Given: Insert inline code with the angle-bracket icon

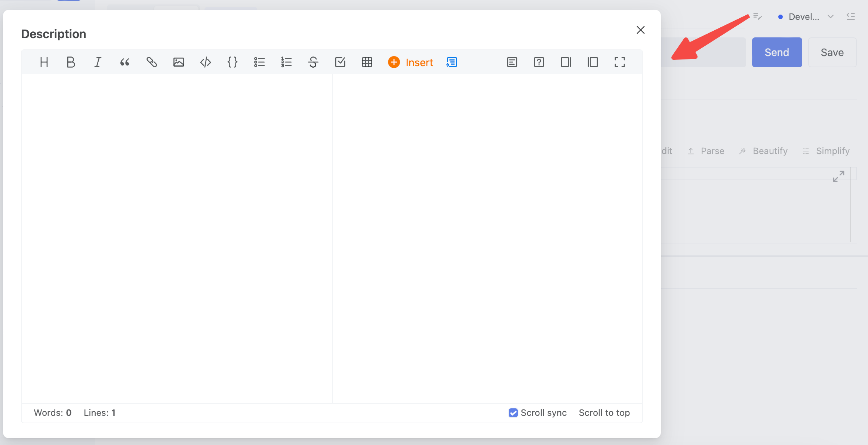Looking at the screenshot, I should [x=206, y=62].
